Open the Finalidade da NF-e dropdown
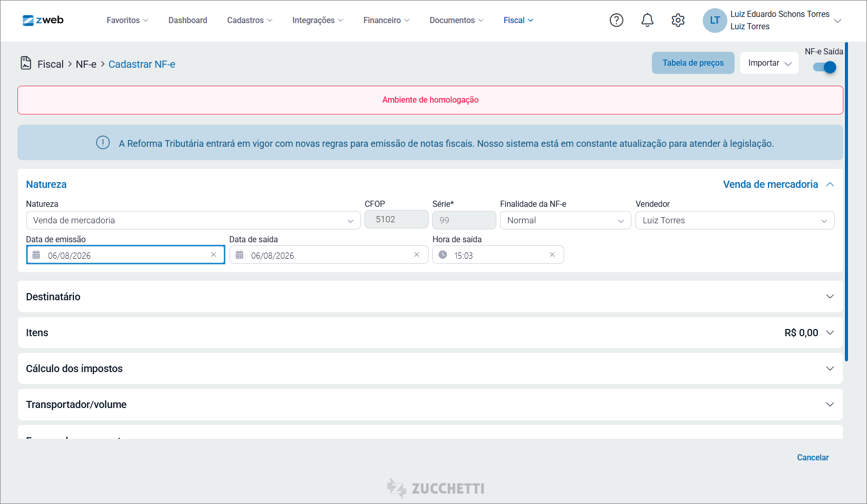This screenshot has height=504, width=867. (565, 220)
